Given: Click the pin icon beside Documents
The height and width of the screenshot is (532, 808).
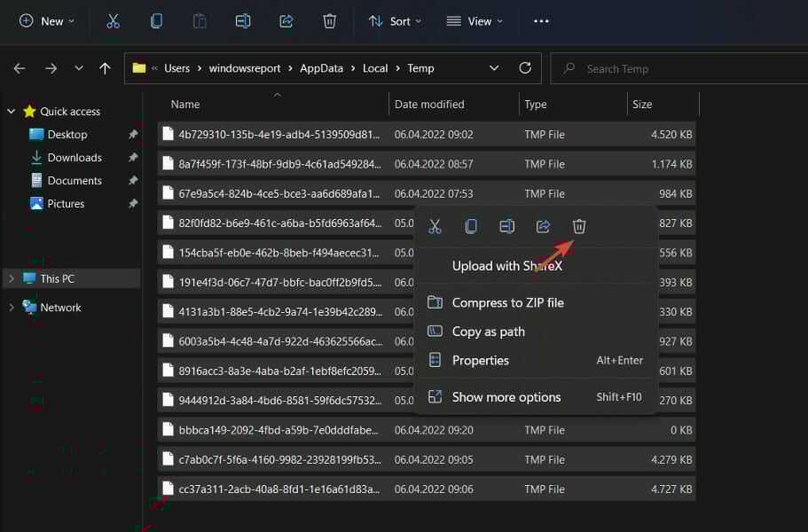Looking at the screenshot, I should pos(133,180).
